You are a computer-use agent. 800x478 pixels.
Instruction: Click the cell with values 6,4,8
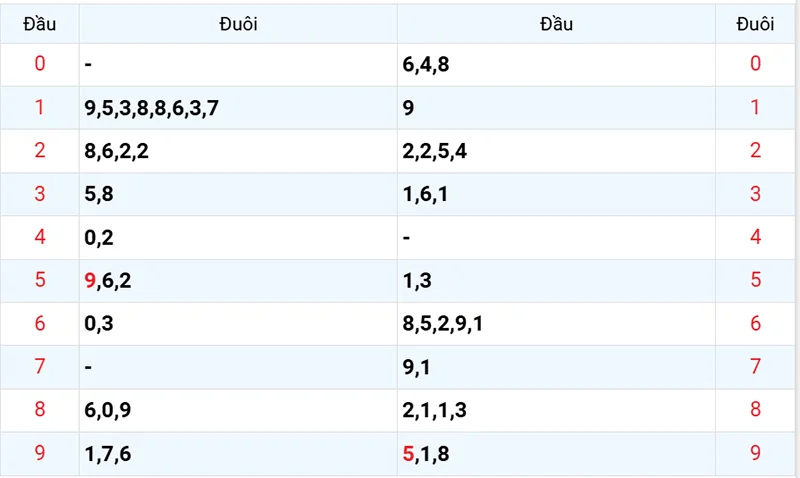pos(425,65)
